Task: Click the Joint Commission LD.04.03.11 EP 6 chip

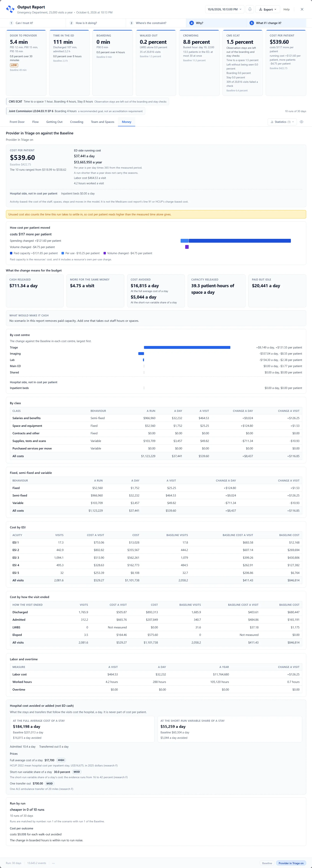Action: click(x=76, y=111)
